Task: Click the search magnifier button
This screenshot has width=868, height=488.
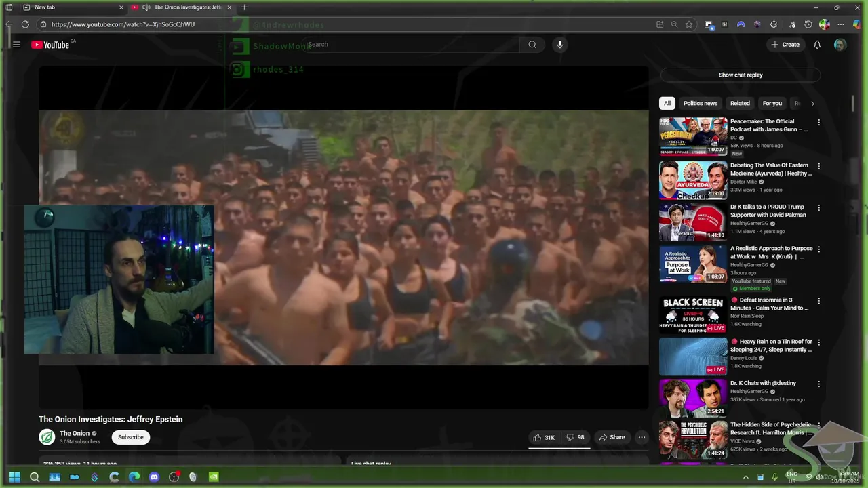Action: 532,45
